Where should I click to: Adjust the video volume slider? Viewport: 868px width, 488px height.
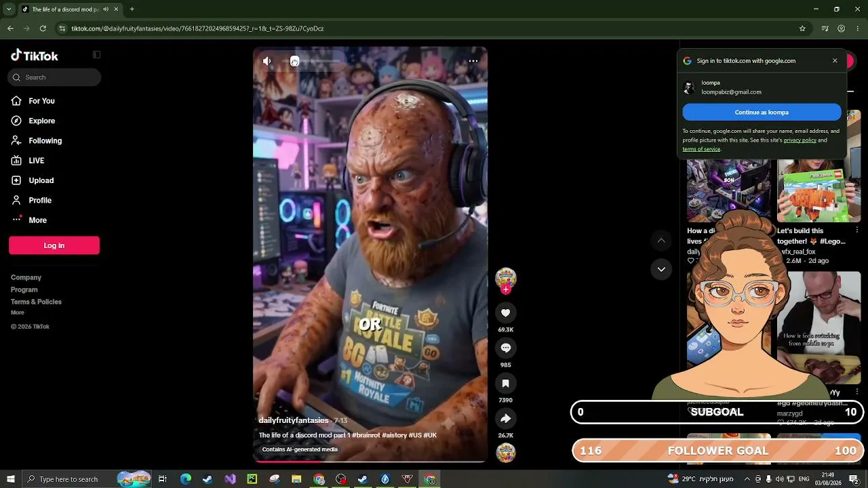[311, 61]
